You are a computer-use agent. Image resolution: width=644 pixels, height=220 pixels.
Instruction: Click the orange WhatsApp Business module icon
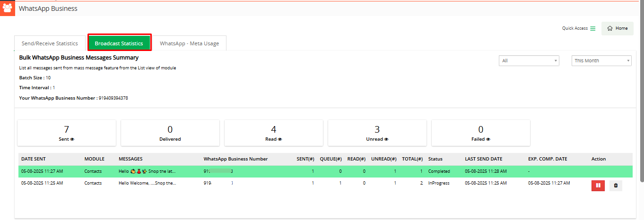[x=8, y=8]
